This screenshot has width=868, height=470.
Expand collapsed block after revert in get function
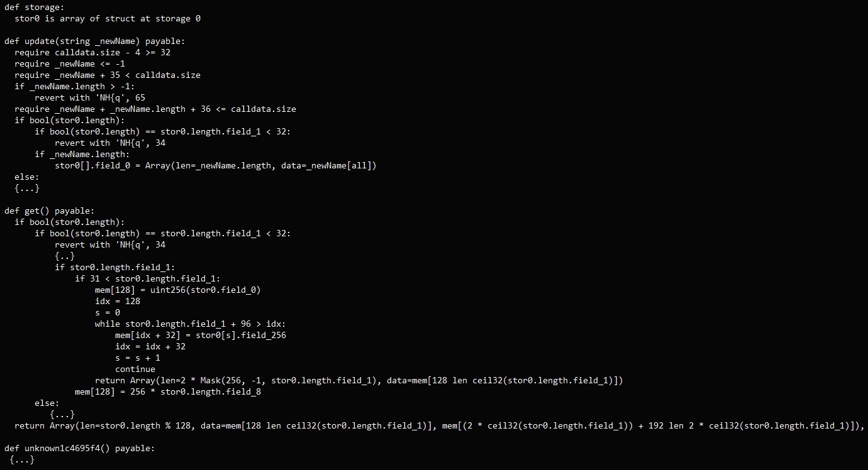65,256
